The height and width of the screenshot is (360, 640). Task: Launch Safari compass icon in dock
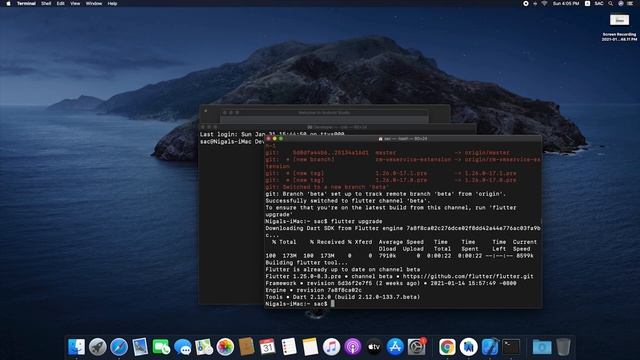[119, 347]
